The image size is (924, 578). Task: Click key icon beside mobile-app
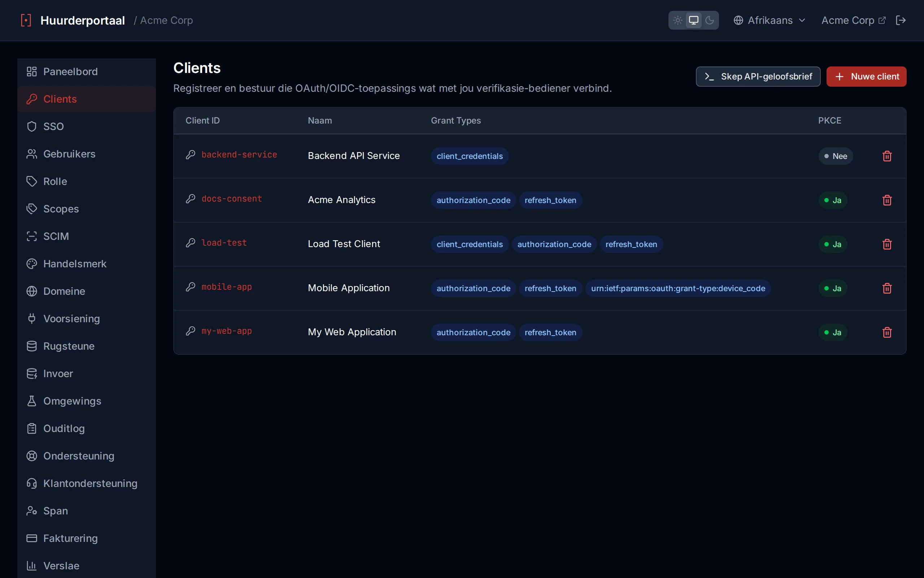click(191, 287)
